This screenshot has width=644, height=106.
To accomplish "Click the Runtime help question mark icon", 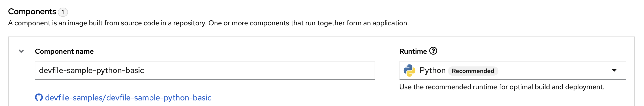I will pos(433,51).
